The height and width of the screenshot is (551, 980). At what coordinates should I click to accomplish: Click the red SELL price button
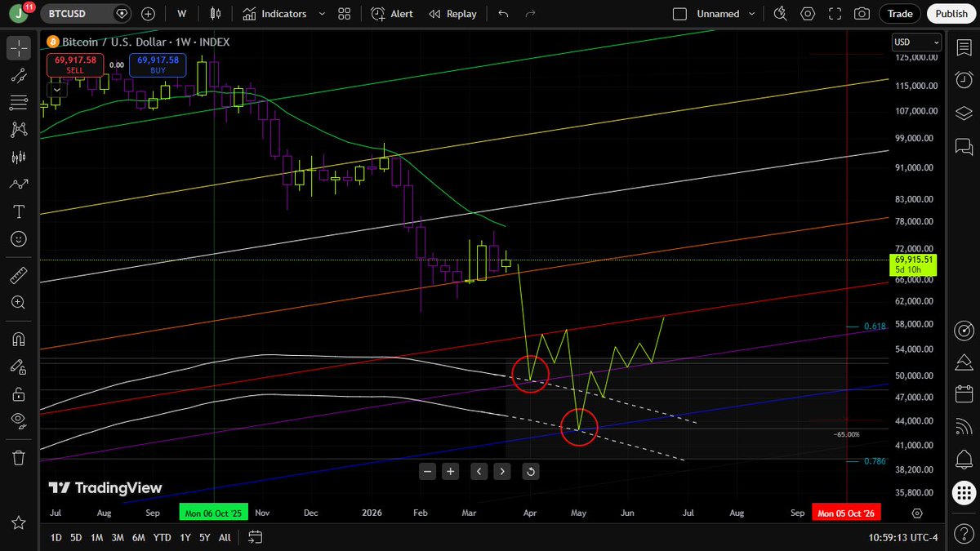tap(75, 65)
